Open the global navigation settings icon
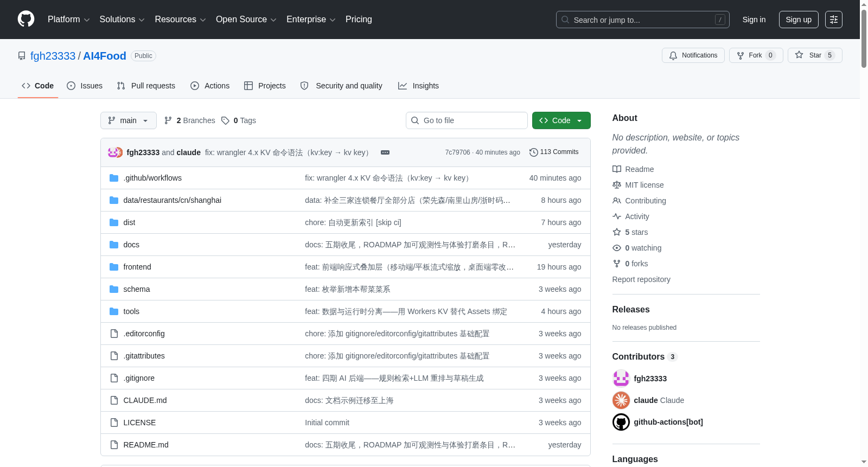Screen dimensions: 868x467 [x=834, y=20]
